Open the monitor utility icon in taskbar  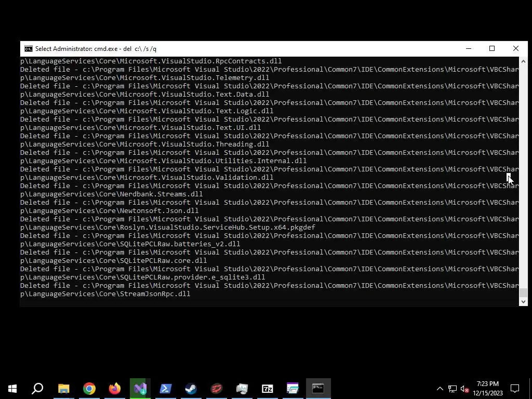(x=242, y=389)
